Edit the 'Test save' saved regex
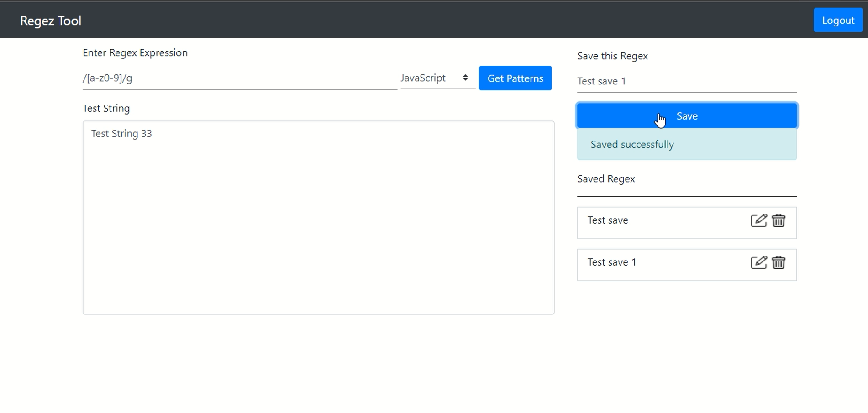This screenshot has height=413, width=868. (758, 220)
